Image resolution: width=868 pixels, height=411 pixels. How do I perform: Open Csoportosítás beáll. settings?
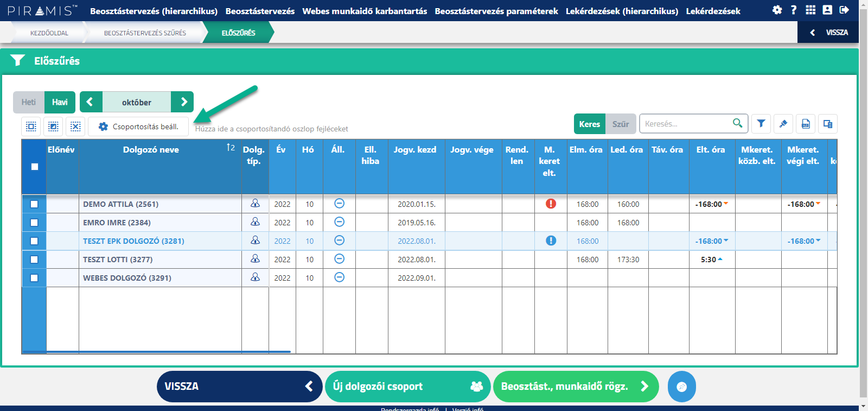pos(138,127)
